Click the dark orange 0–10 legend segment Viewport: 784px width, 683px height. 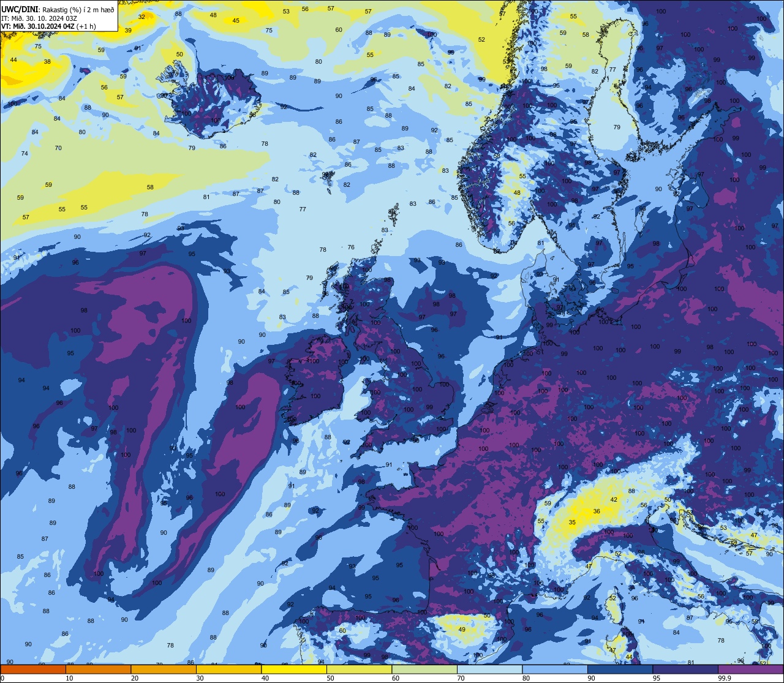(x=33, y=670)
